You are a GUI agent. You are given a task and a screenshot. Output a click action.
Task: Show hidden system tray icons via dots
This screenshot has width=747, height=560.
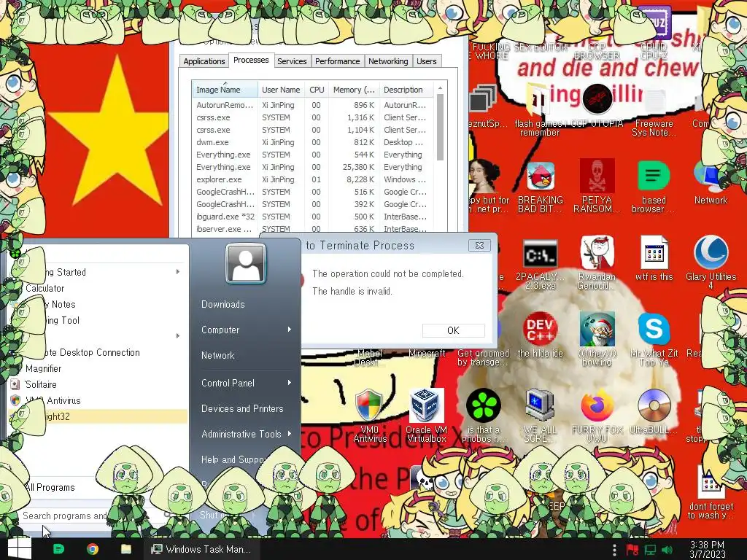614,550
